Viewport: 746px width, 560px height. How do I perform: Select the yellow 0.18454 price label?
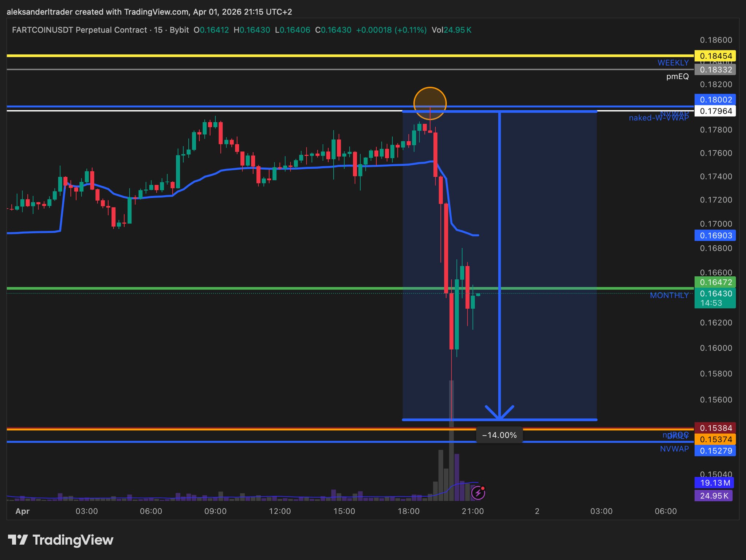715,56
